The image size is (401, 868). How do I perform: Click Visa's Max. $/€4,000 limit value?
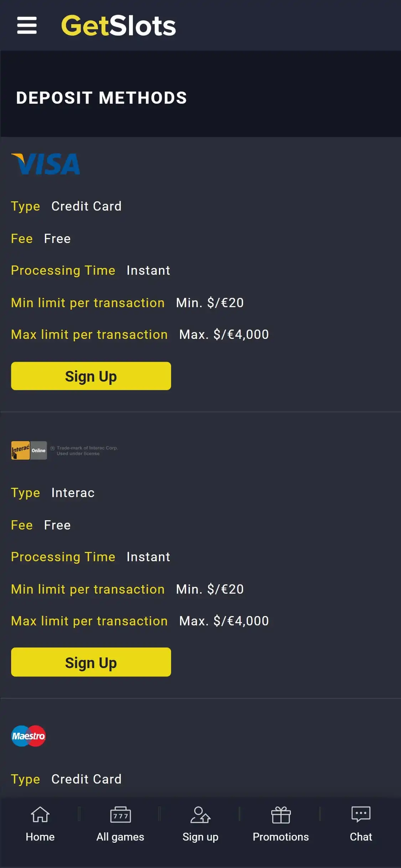tap(224, 335)
